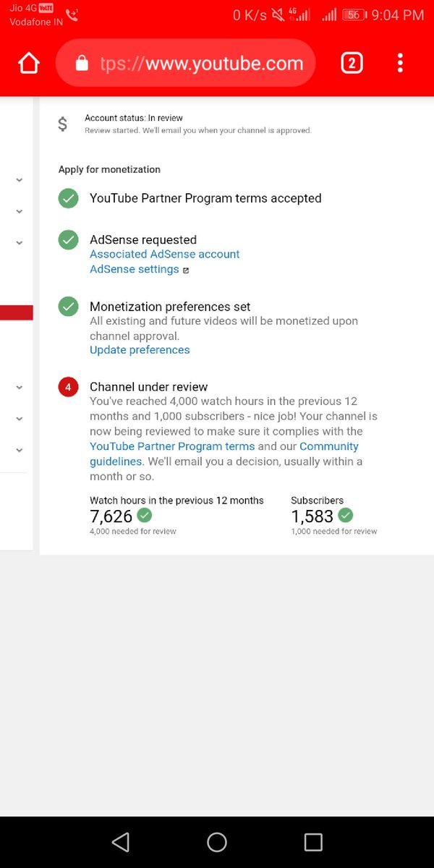Expand the third sidebar chevron above the red item
The width and height of the screenshot is (434, 868).
pyautogui.click(x=20, y=243)
